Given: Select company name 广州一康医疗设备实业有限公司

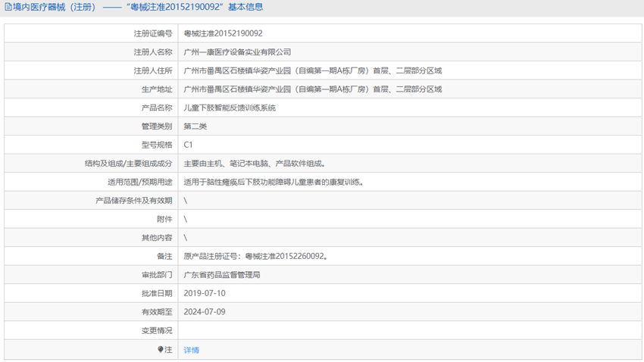Looking at the screenshot, I should tap(237, 52).
